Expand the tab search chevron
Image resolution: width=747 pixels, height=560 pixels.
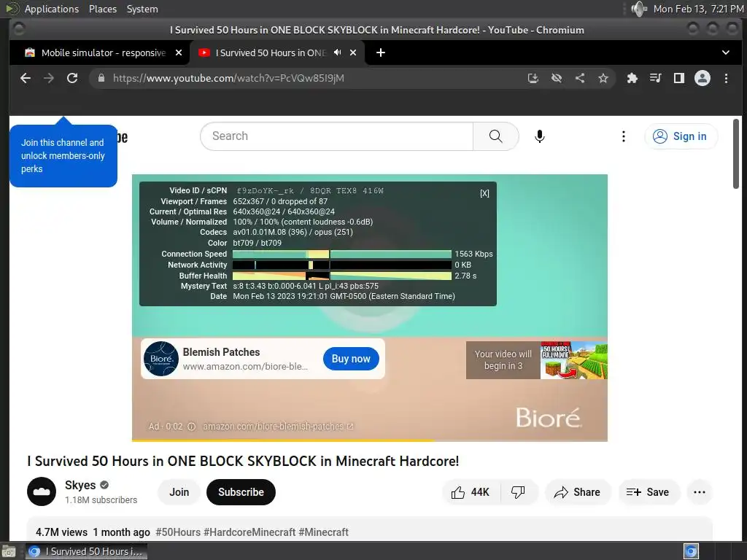pos(726,52)
